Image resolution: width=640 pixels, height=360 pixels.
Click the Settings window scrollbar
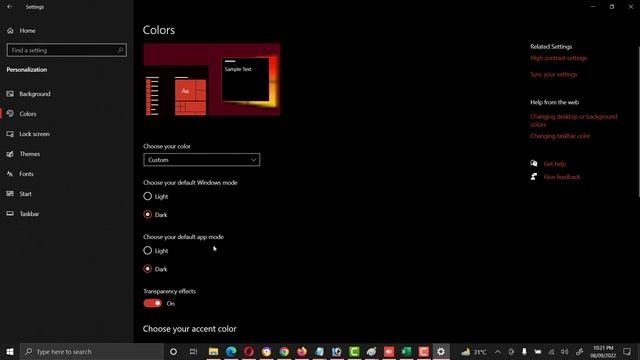pyautogui.click(x=638, y=122)
